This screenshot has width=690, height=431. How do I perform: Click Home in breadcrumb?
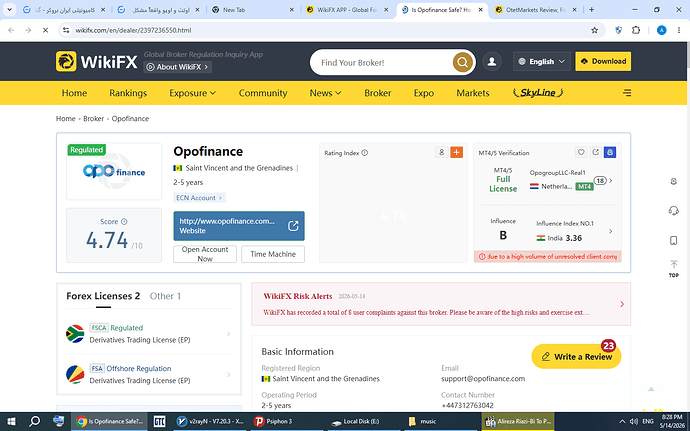(x=66, y=118)
